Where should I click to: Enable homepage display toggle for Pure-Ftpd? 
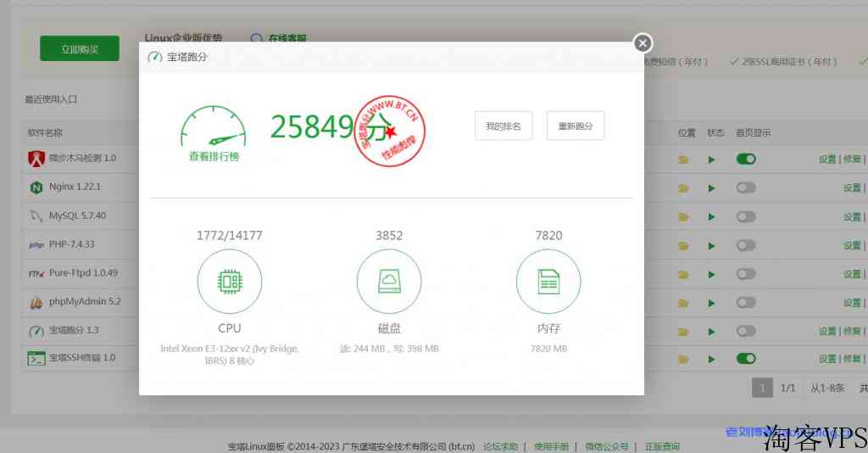(746, 273)
